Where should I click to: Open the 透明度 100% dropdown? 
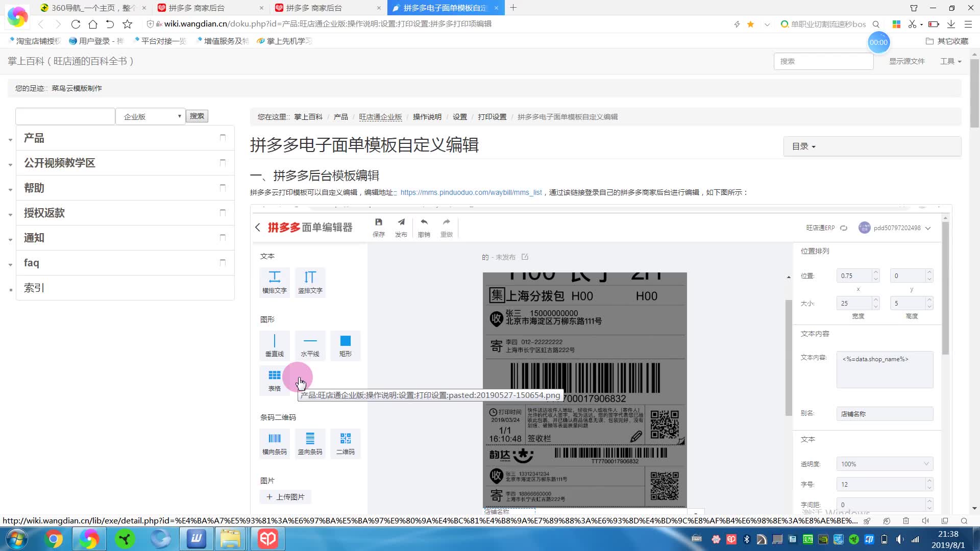point(885,464)
